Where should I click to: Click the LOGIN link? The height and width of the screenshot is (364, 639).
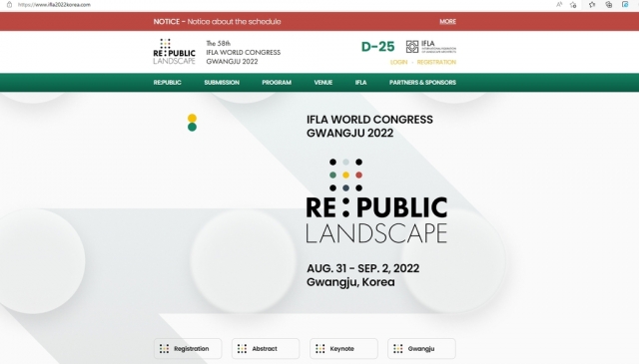click(398, 62)
